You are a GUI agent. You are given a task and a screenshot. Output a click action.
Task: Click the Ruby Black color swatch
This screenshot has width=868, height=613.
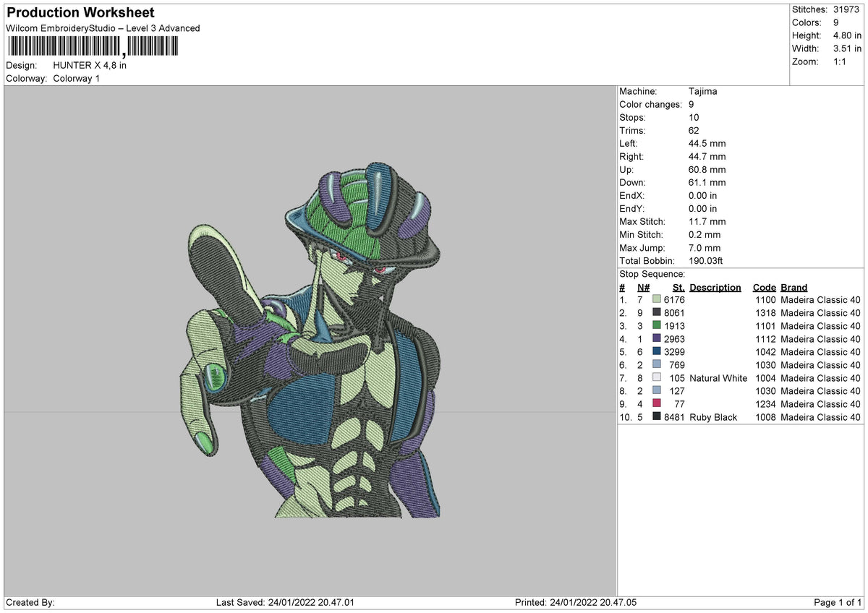(x=657, y=417)
